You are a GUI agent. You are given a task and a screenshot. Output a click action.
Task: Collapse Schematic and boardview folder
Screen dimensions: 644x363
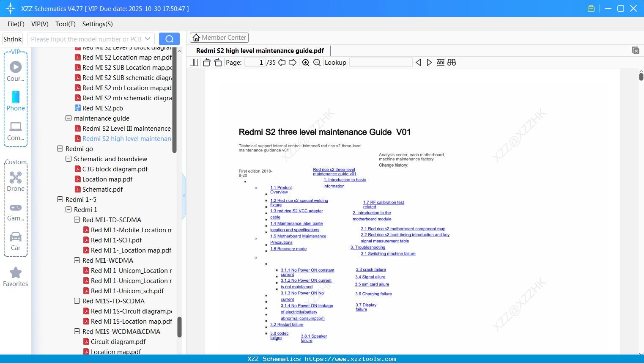[69, 159]
